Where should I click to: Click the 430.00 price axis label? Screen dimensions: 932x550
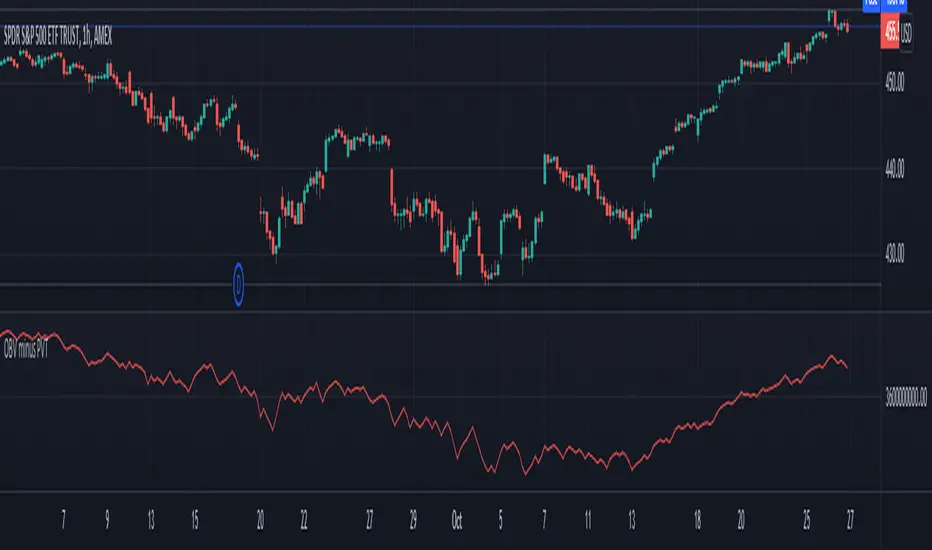895,253
